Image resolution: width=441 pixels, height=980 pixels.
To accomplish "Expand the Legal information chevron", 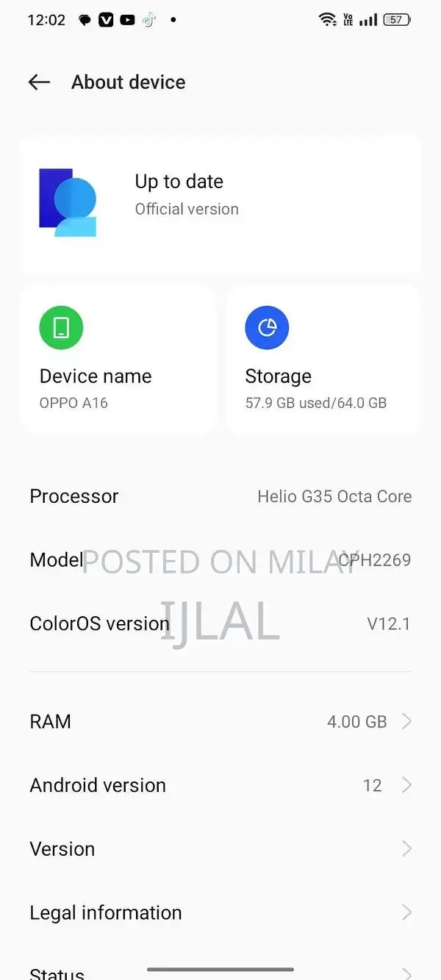I will (406, 912).
